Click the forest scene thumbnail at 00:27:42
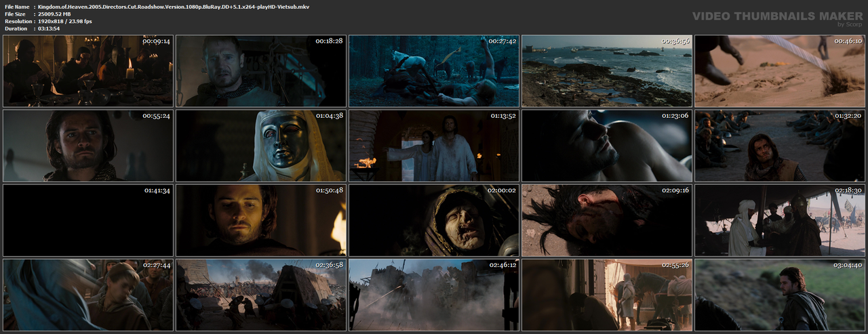The image size is (868, 334). click(434, 71)
